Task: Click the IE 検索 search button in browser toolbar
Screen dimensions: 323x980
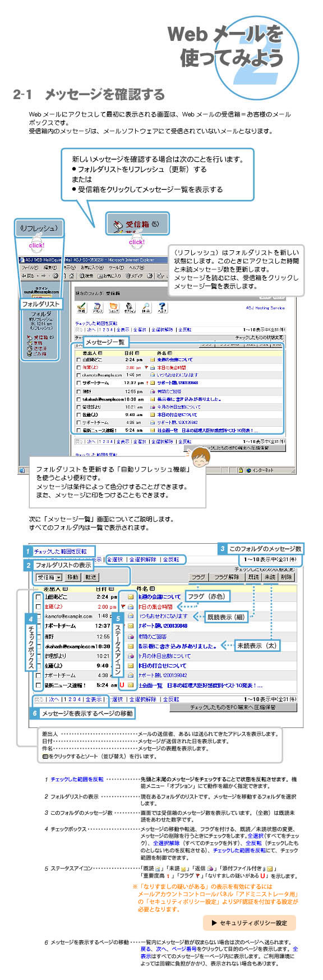Action: (86, 276)
